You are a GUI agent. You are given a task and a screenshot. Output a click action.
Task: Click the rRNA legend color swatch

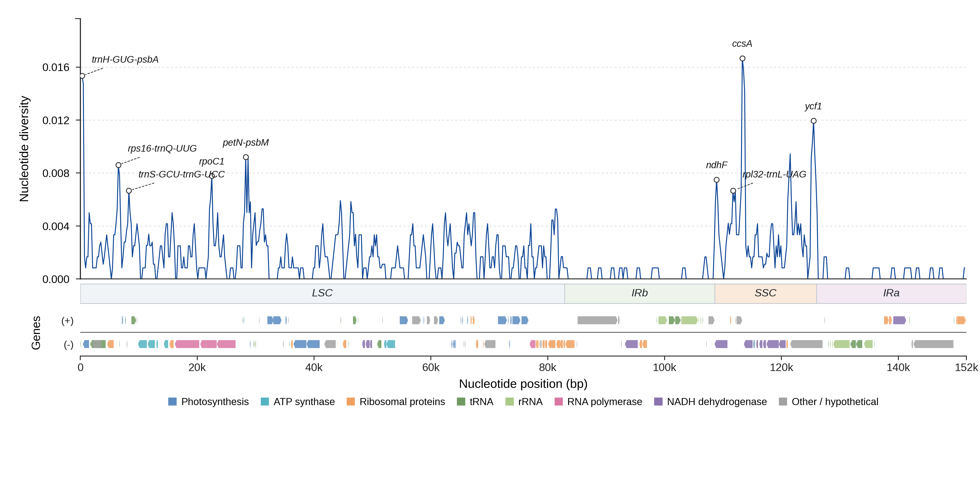point(510,402)
